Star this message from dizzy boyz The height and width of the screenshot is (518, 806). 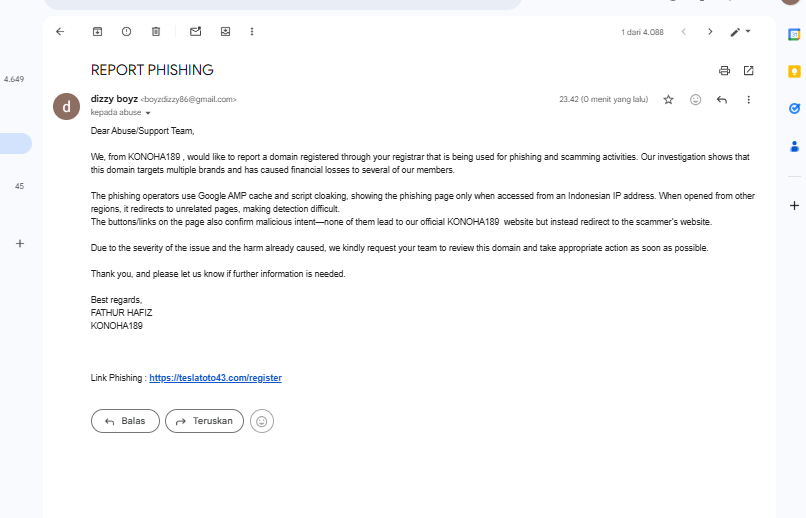click(x=668, y=100)
